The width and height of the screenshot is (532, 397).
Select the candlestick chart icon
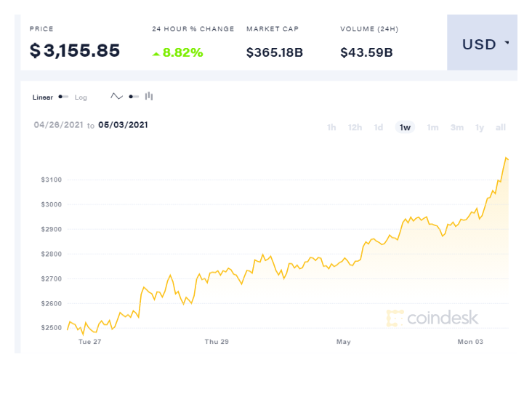click(x=149, y=96)
